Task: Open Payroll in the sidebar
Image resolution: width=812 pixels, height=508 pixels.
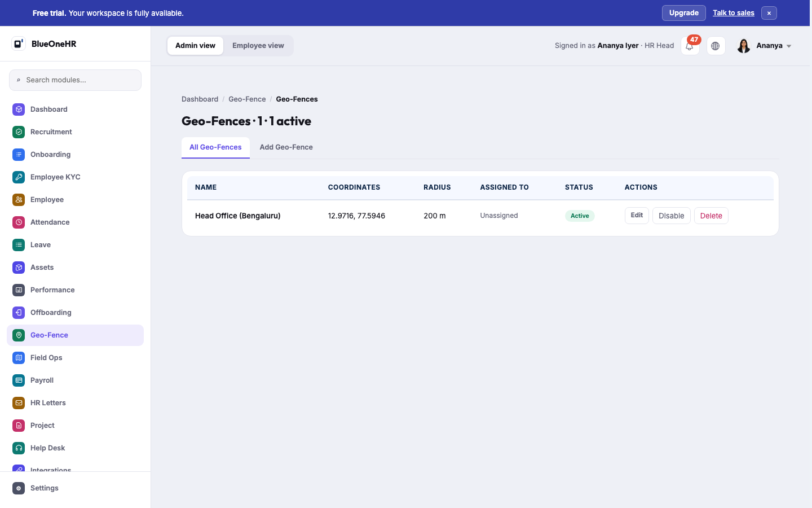Action: (x=75, y=380)
